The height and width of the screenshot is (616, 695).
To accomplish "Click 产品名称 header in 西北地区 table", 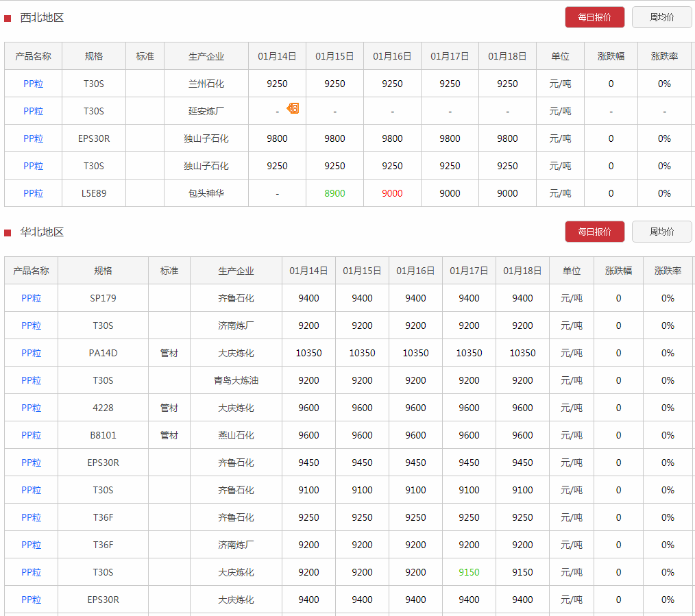I will coord(34,56).
